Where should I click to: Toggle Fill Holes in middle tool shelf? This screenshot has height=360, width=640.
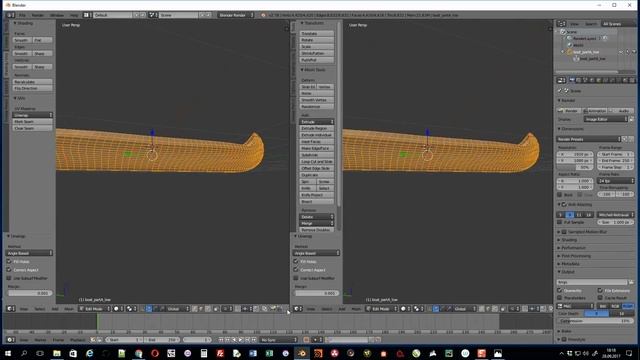pos(296,261)
